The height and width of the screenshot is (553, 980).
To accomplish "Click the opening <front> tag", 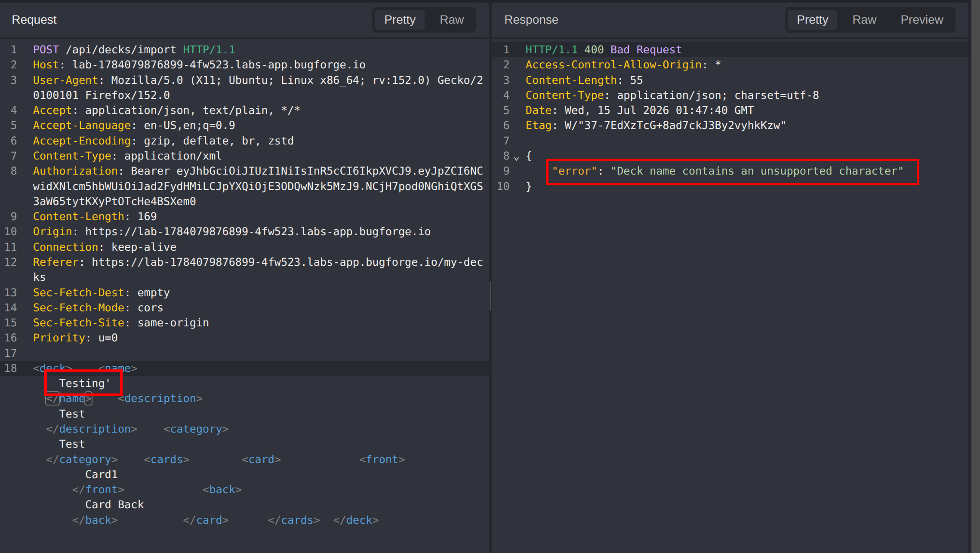I will (x=382, y=460).
